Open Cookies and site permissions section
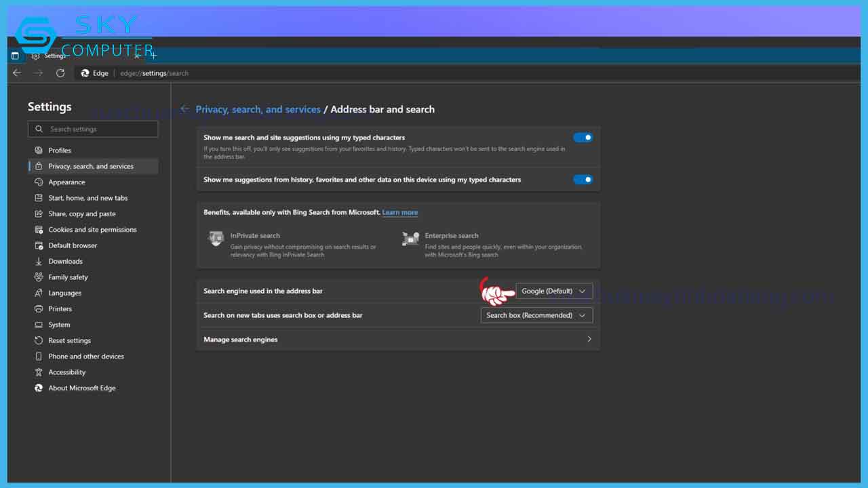Viewport: 868px width, 488px height. pyautogui.click(x=94, y=230)
